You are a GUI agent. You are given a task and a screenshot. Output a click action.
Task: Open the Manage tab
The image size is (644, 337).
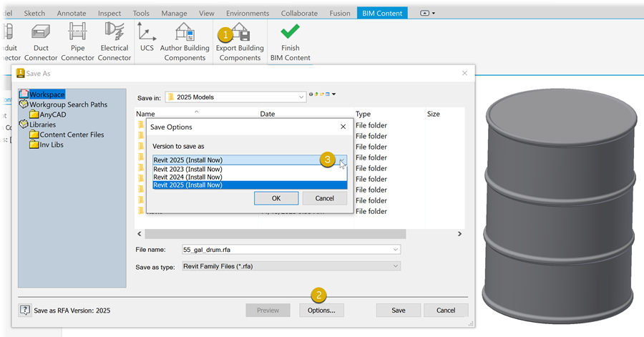click(174, 13)
